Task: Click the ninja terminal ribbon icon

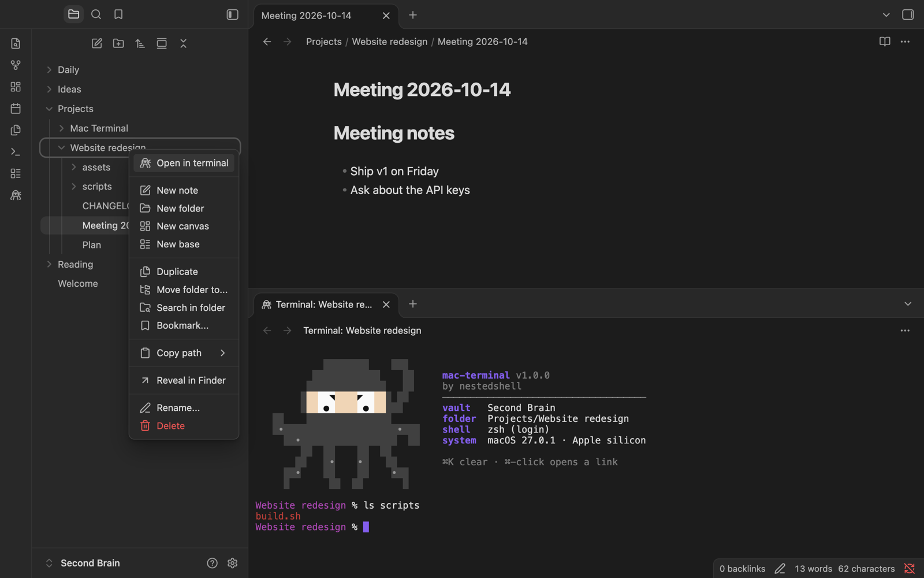Action: 16,195
